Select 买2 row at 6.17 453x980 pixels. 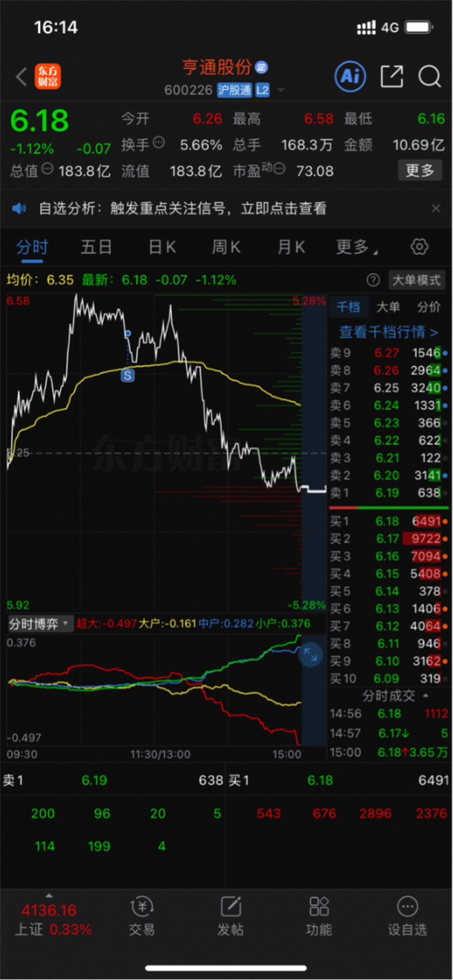[x=388, y=539]
